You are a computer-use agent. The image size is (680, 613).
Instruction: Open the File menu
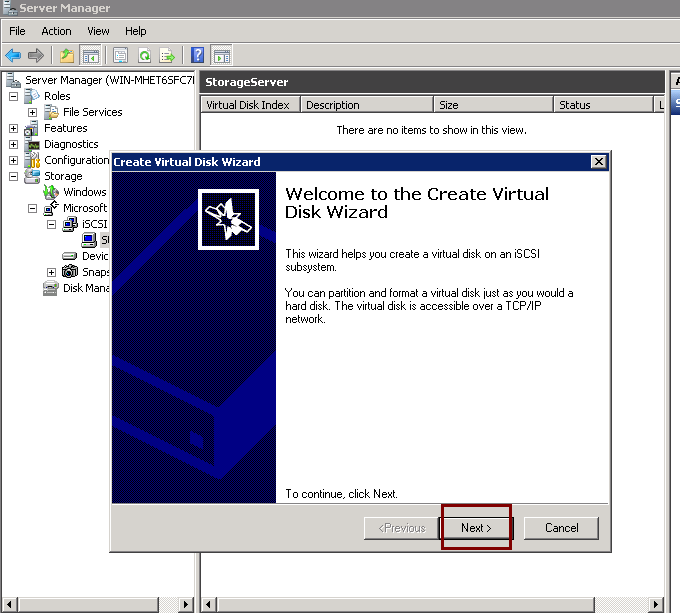point(17,31)
